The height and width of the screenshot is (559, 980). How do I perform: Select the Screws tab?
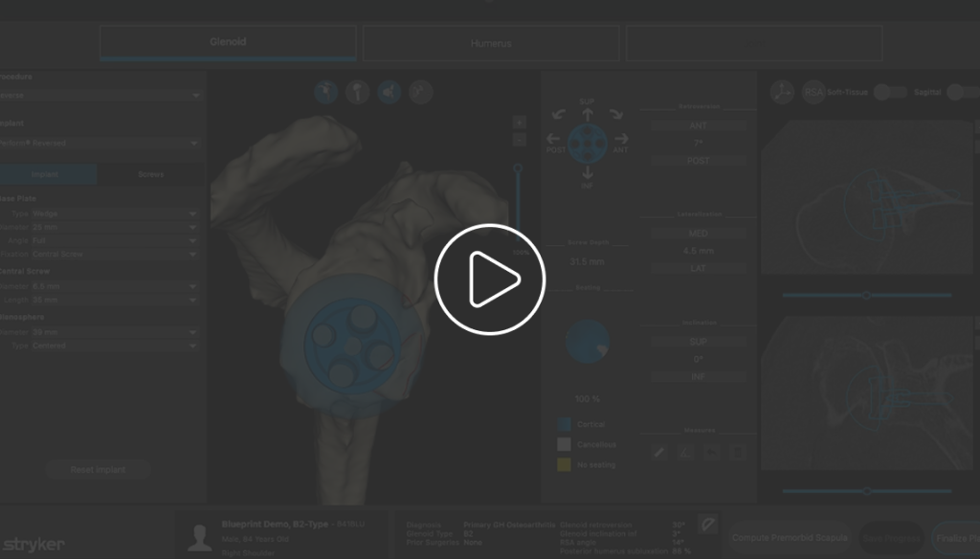point(150,174)
